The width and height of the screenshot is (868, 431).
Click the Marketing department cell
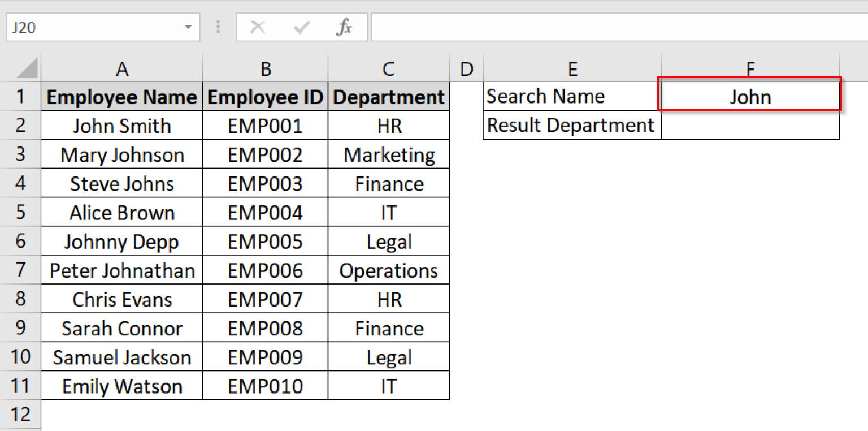tap(388, 154)
